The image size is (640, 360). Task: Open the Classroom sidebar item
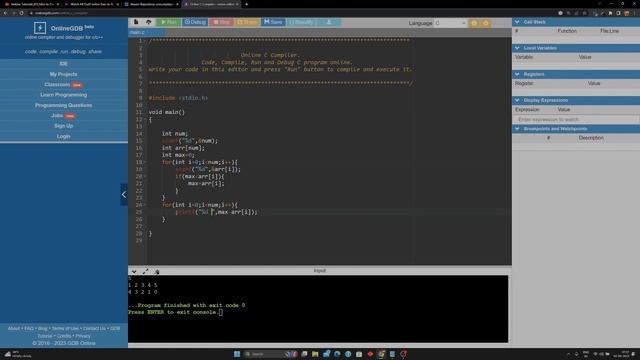pyautogui.click(x=64, y=84)
